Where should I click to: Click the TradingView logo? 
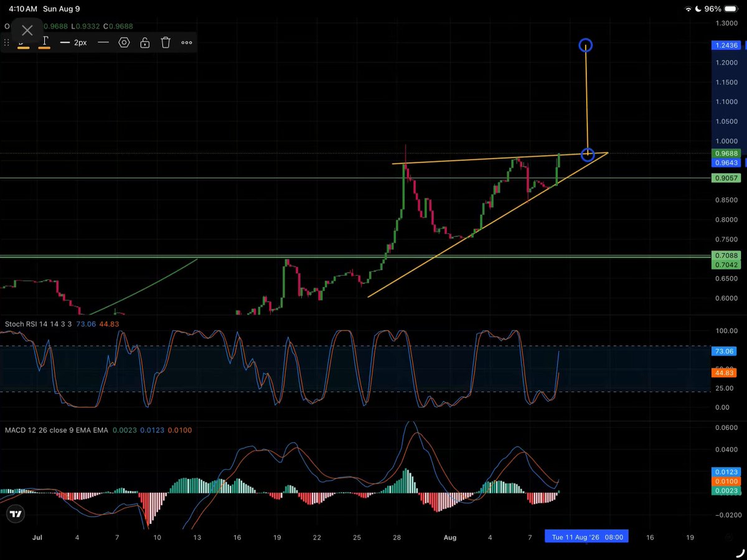point(16,514)
